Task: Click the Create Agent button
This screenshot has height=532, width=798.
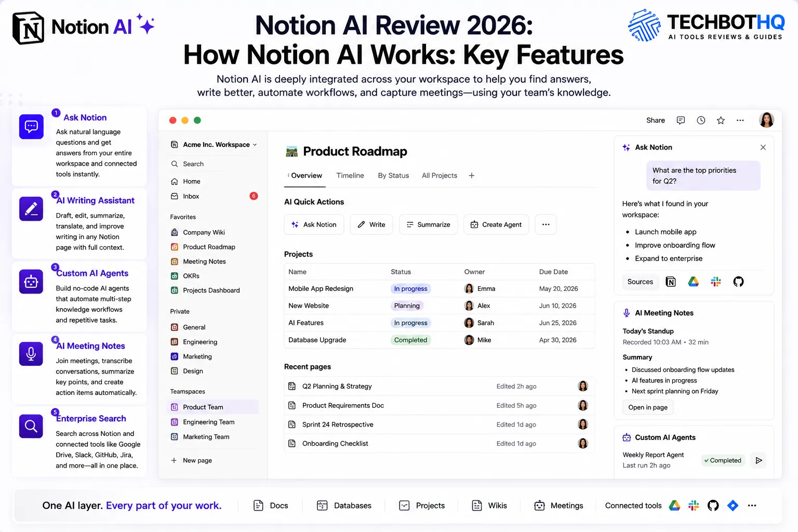Action: click(496, 224)
